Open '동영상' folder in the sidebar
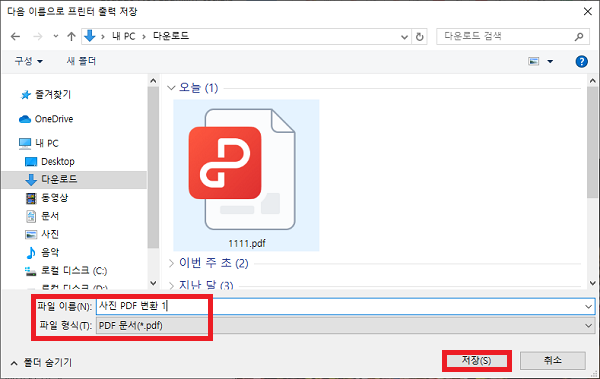 pos(54,198)
